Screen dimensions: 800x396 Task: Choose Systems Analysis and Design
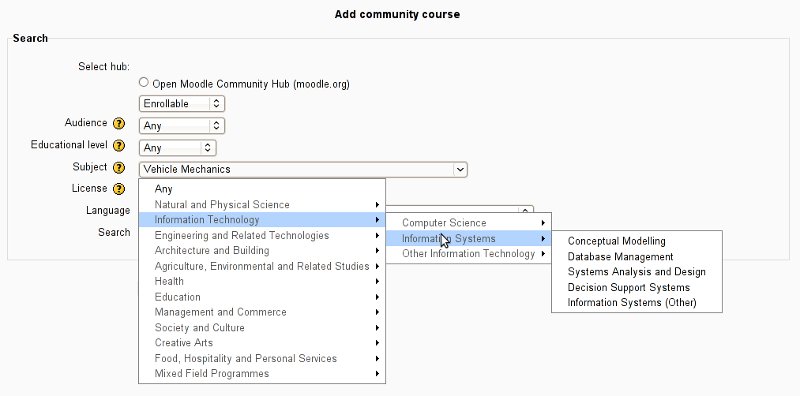(x=637, y=272)
